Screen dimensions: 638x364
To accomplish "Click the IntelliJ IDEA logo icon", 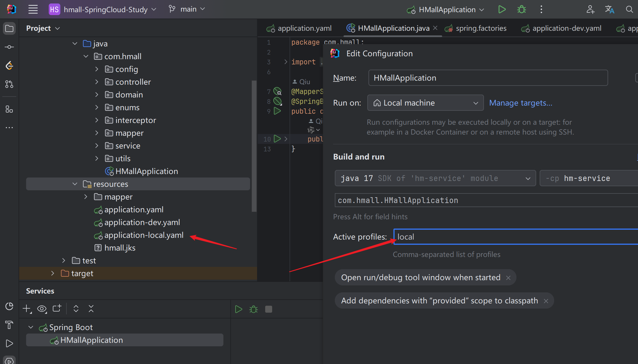I will [11, 9].
